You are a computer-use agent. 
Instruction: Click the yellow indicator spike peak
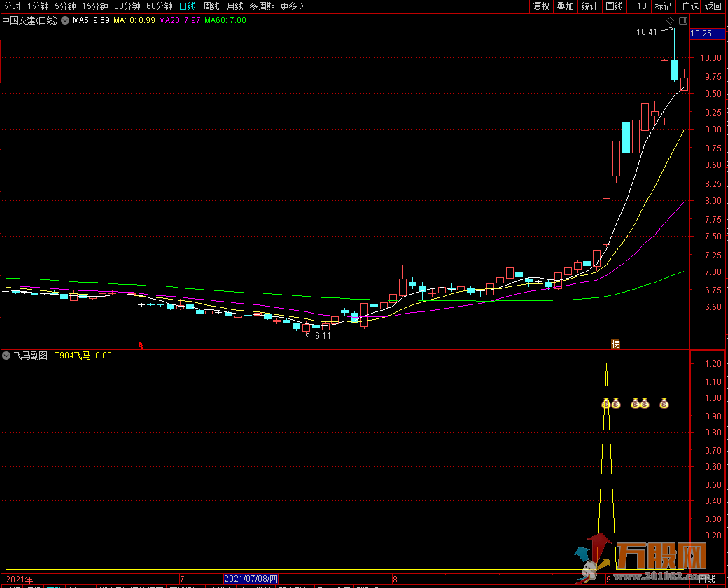(x=607, y=365)
